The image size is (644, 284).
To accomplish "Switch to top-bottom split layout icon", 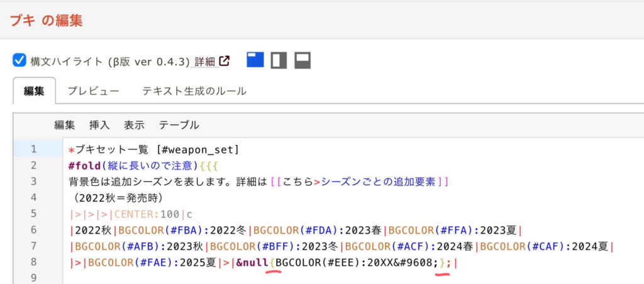I will point(303,60).
